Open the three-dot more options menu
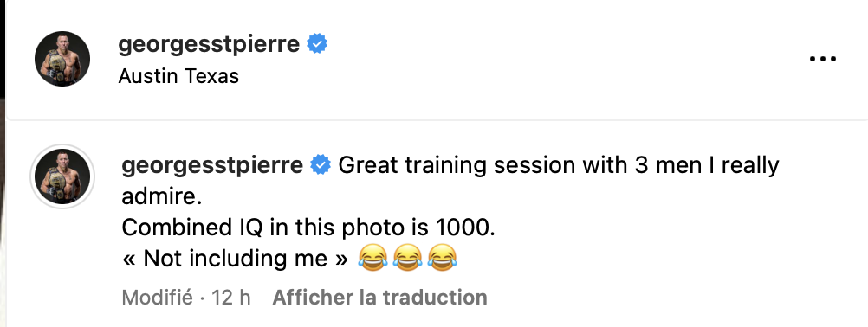The image size is (868, 327). [823, 59]
